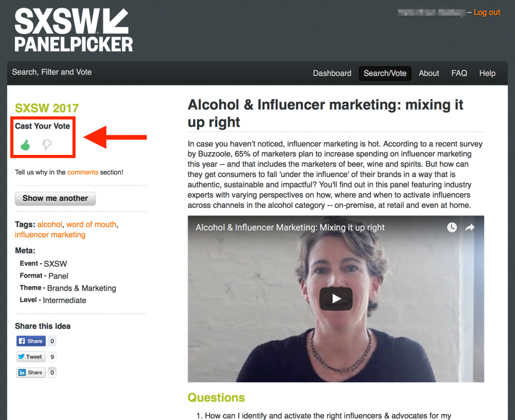Image resolution: width=515 pixels, height=420 pixels.
Task: Click the thumbs down vote icon
Action: coord(47,145)
